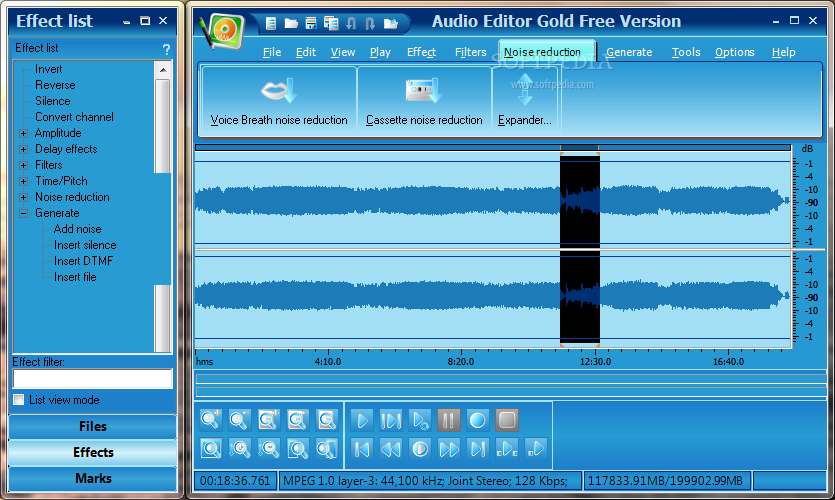The height and width of the screenshot is (500, 835).
Task: Click the magnifier over page icon in bottom row
Action: tap(298, 449)
